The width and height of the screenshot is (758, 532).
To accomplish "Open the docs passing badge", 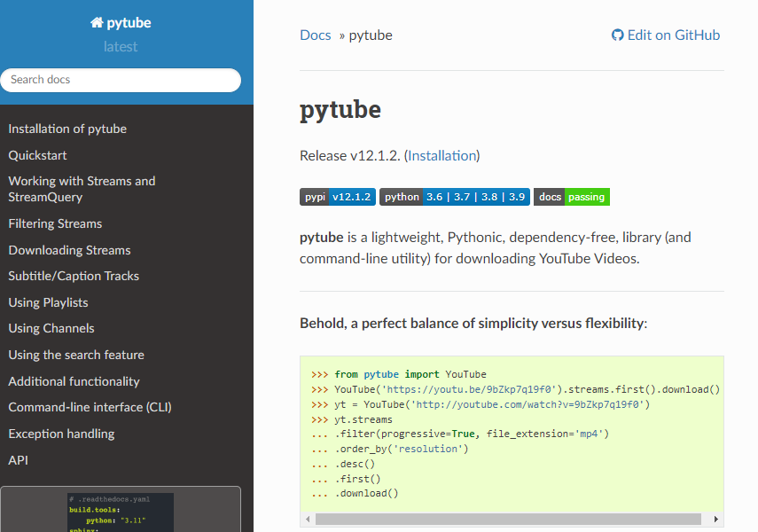I will point(572,197).
